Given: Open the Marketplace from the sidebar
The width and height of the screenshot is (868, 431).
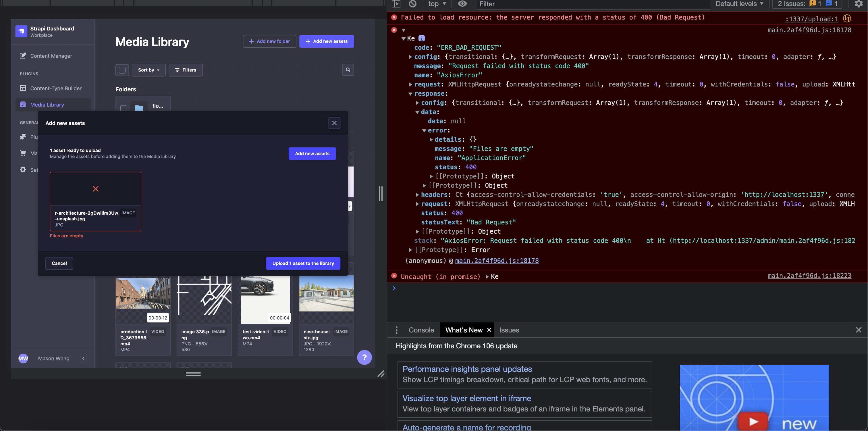Looking at the screenshot, I should (x=35, y=153).
